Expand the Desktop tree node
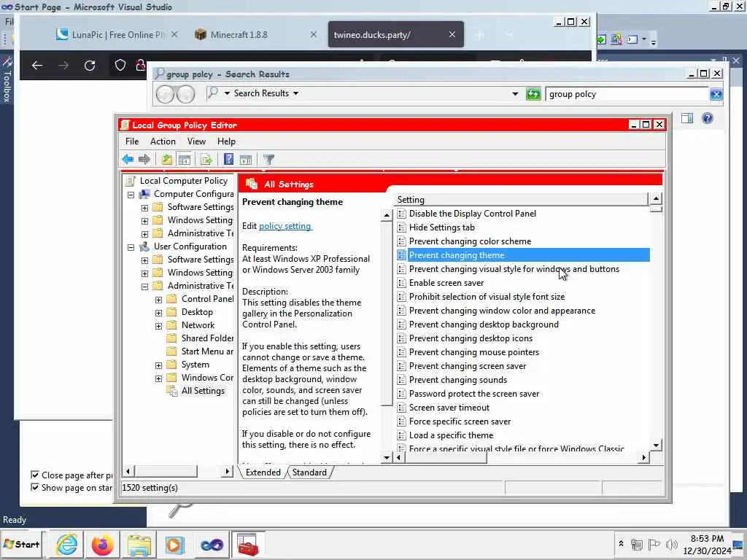The width and height of the screenshot is (747, 560). pos(158,313)
